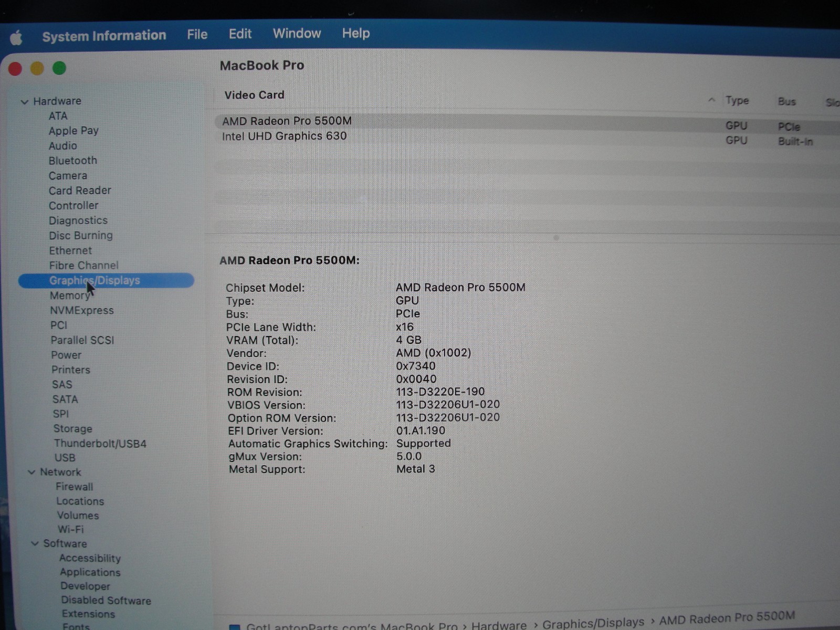This screenshot has width=840, height=630.
Task: Select Card Reader in sidebar
Action: [80, 191]
